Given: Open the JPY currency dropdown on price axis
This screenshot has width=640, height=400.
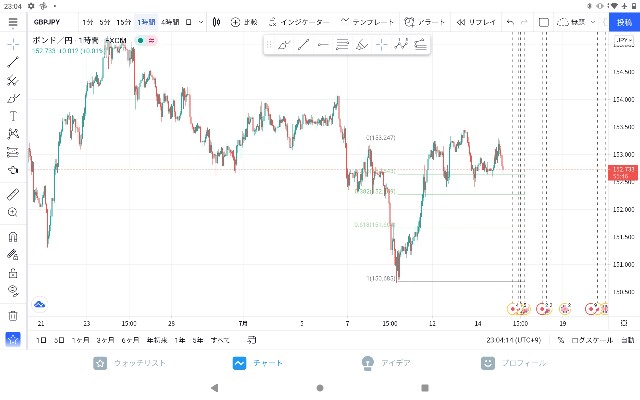Looking at the screenshot, I should [x=624, y=40].
